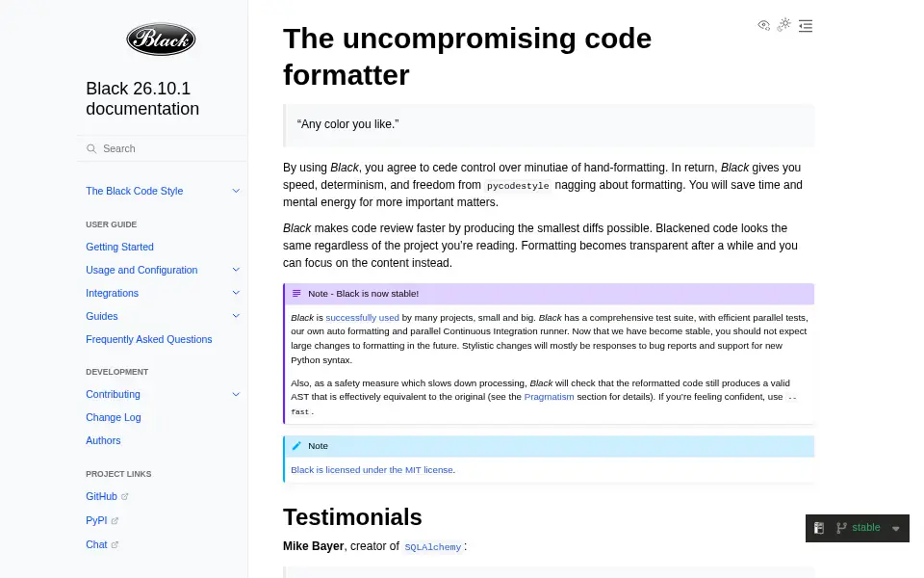The image size is (924, 578).
Task: Expand the Usage and Configuration chevron
Action: point(236,270)
